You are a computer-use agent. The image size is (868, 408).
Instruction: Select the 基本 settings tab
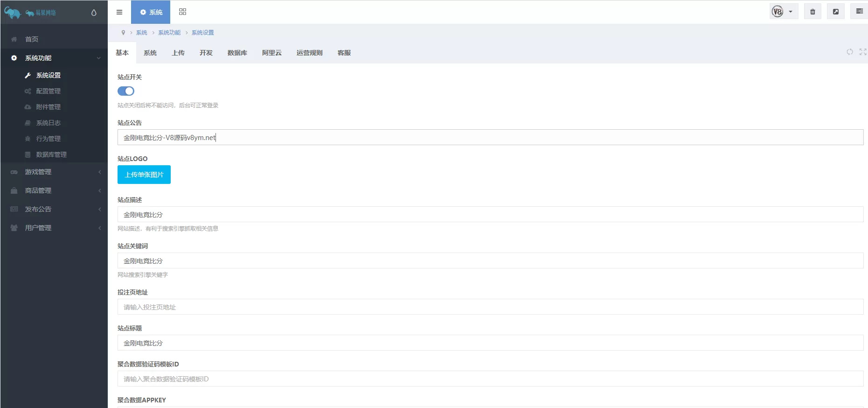pos(122,53)
